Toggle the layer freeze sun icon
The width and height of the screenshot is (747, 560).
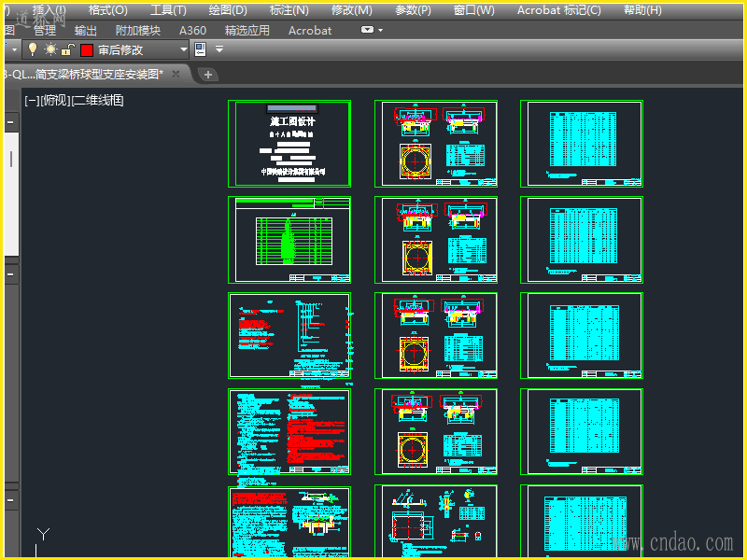pos(50,49)
